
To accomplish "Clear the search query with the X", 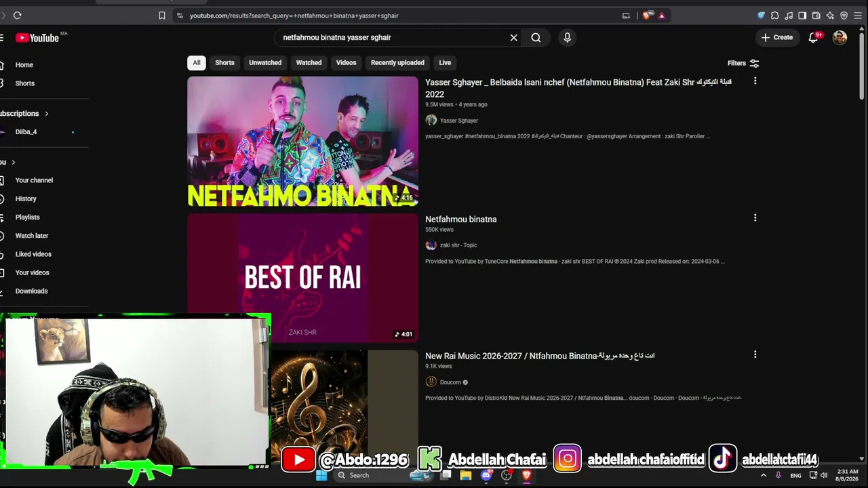I will 514,38.
